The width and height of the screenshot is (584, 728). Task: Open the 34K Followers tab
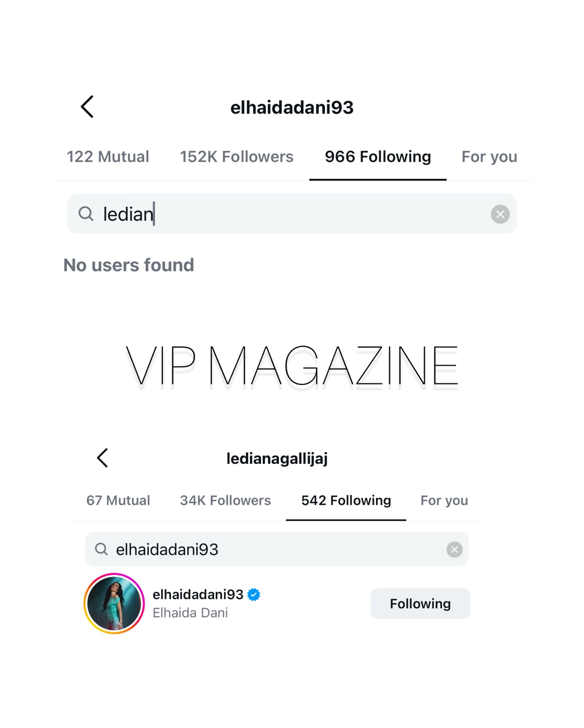click(225, 500)
